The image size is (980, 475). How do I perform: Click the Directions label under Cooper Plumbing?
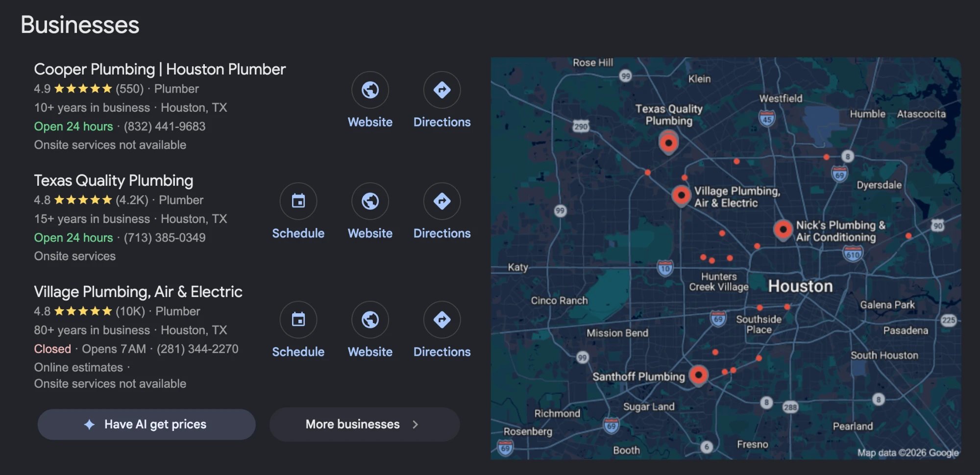click(442, 122)
